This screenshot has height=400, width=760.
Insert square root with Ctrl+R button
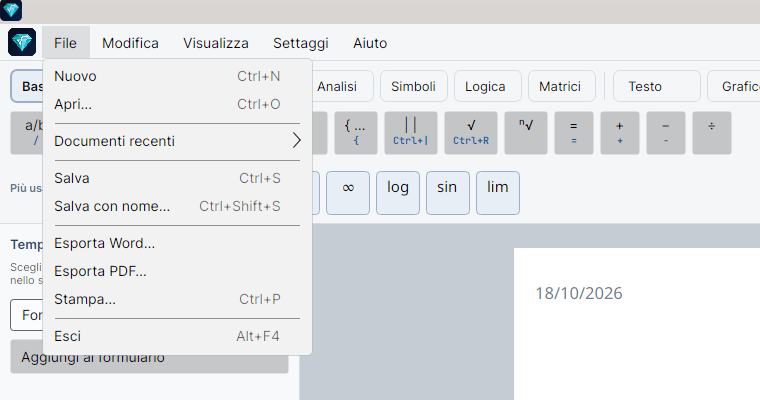[x=471, y=133]
